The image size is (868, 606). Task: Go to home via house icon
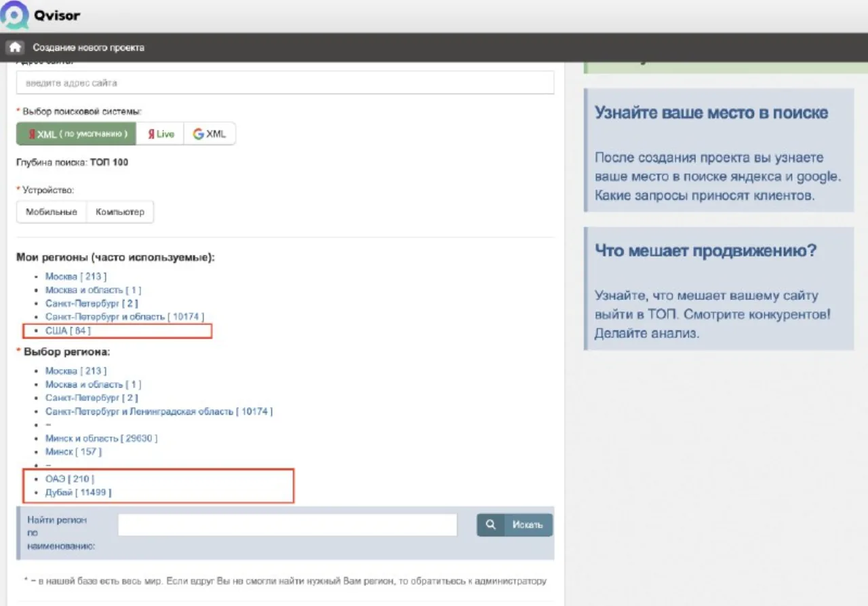(x=16, y=48)
